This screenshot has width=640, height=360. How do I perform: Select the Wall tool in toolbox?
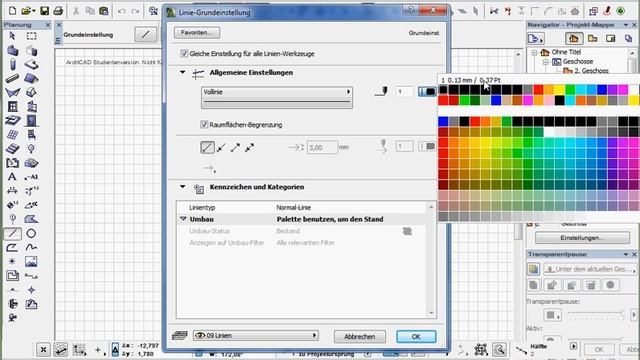point(12,51)
